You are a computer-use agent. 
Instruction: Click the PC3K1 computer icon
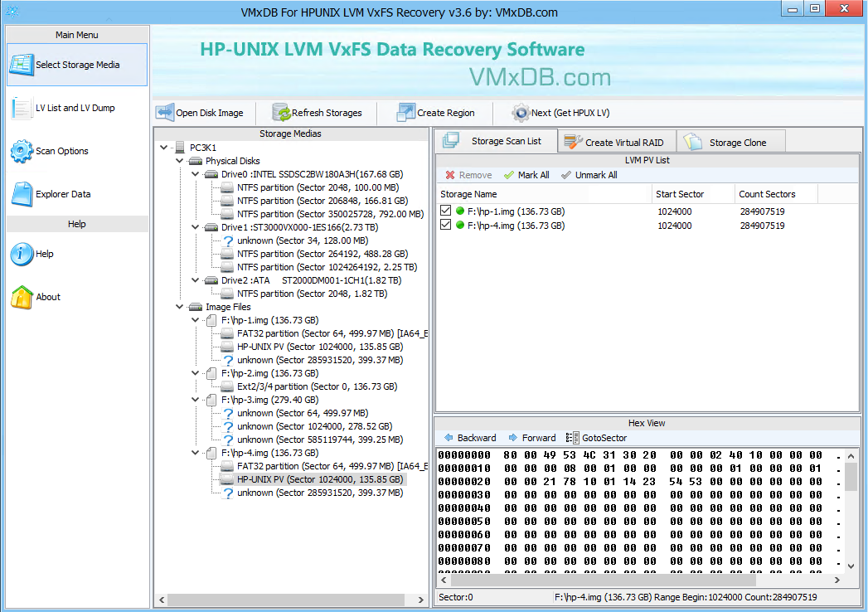pos(179,148)
